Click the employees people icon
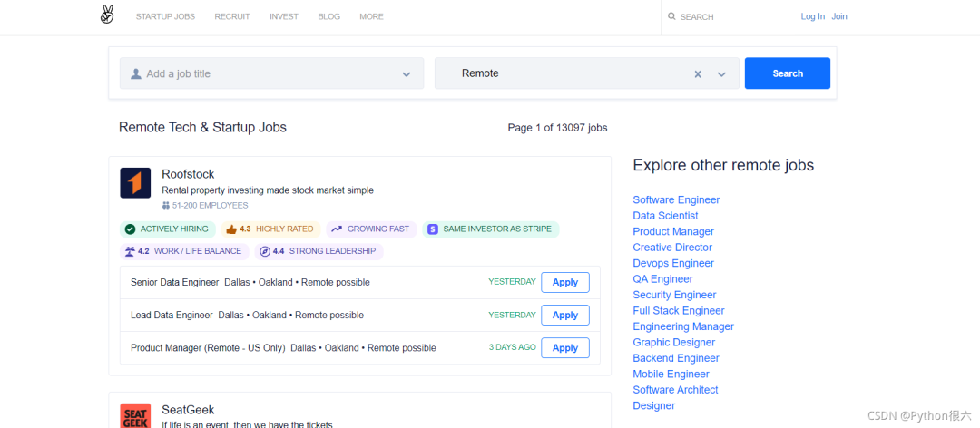The image size is (980, 428). coord(166,206)
